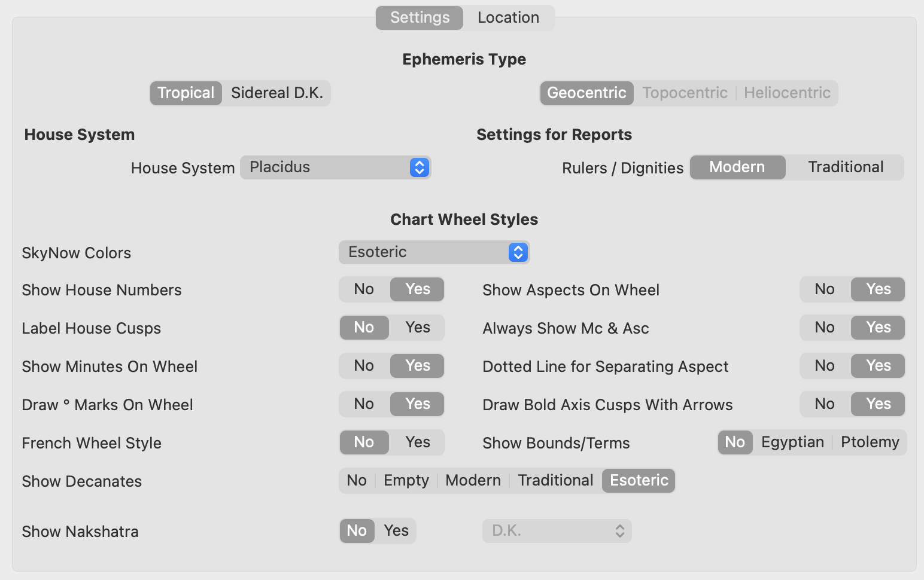Screen dimensions: 924x580
Task: Choose Traditional for Show Decanates
Action: [x=555, y=481]
